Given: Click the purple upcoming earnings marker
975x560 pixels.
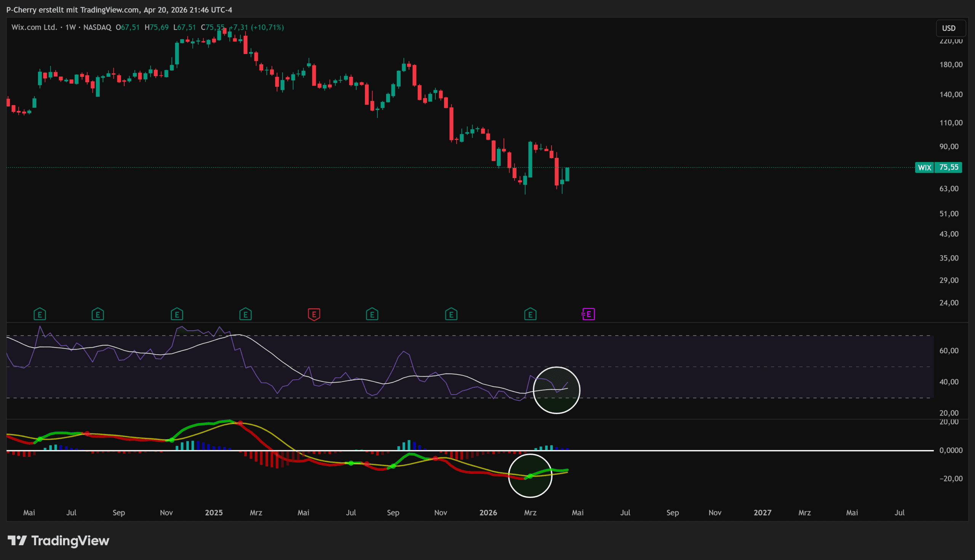Looking at the screenshot, I should 588,314.
